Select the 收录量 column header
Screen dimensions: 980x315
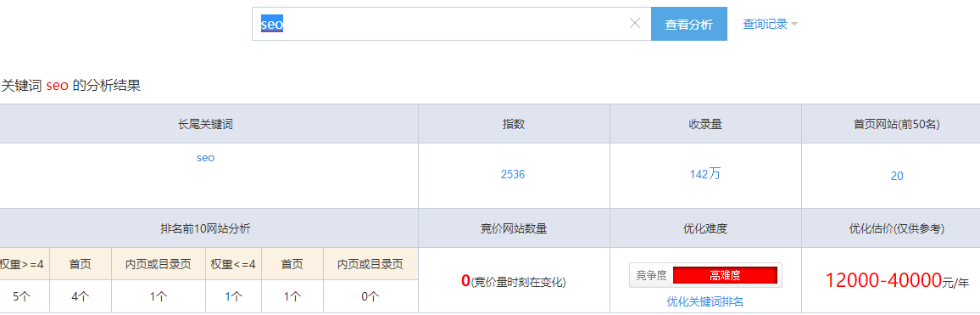pos(705,124)
